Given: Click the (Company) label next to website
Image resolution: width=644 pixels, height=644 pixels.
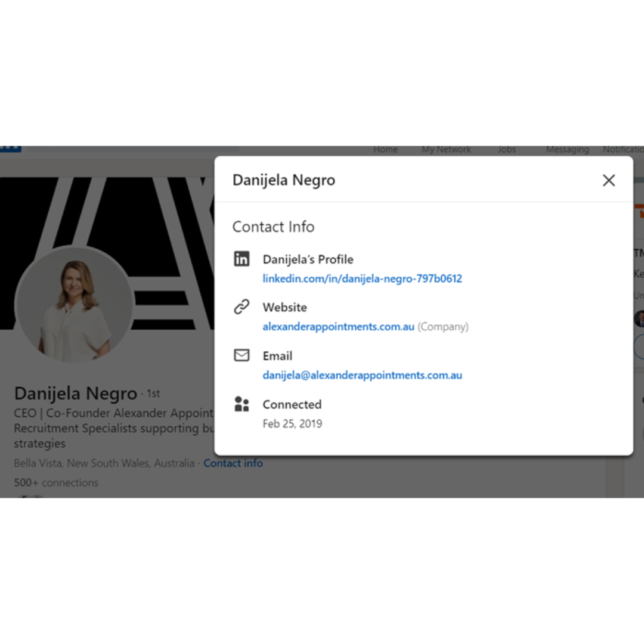Looking at the screenshot, I should [442, 327].
